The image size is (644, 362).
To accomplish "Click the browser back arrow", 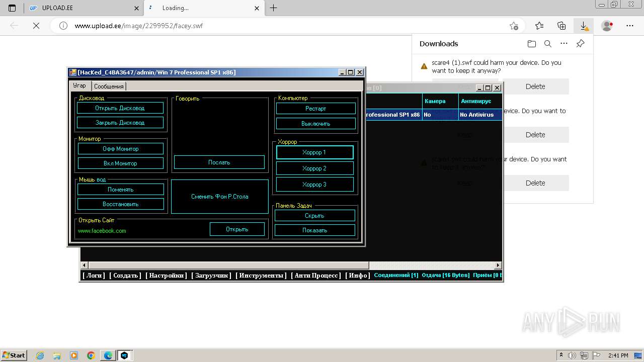I will [14, 26].
